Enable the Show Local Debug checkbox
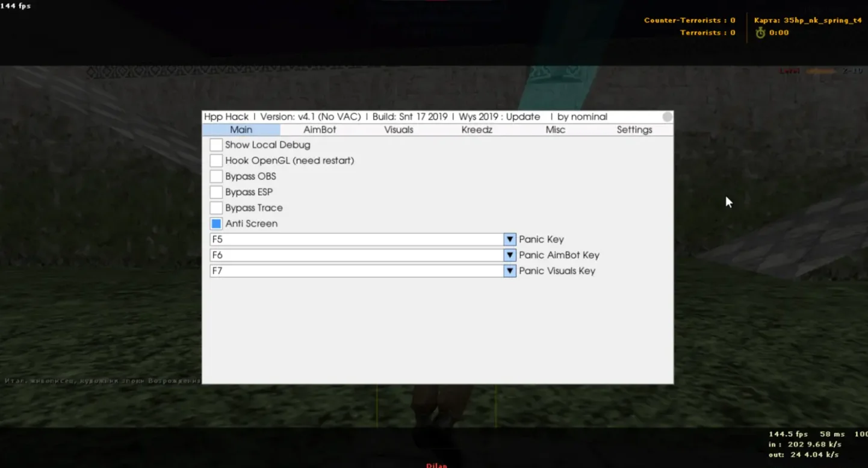The width and height of the screenshot is (868, 468). click(x=216, y=145)
